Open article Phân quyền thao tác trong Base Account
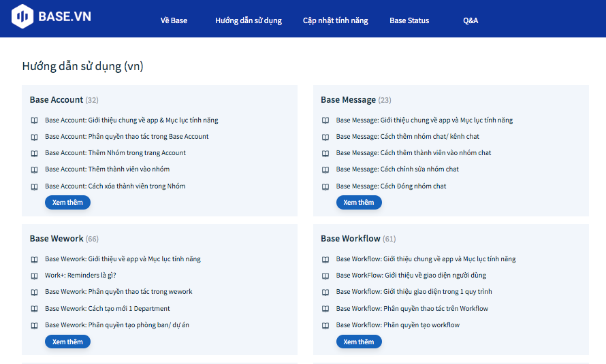This screenshot has height=364, width=606. click(127, 136)
